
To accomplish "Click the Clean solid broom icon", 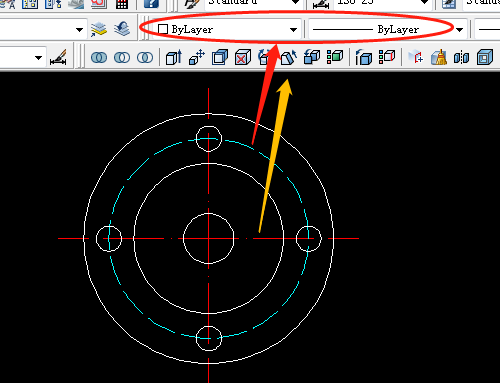I will 439,57.
